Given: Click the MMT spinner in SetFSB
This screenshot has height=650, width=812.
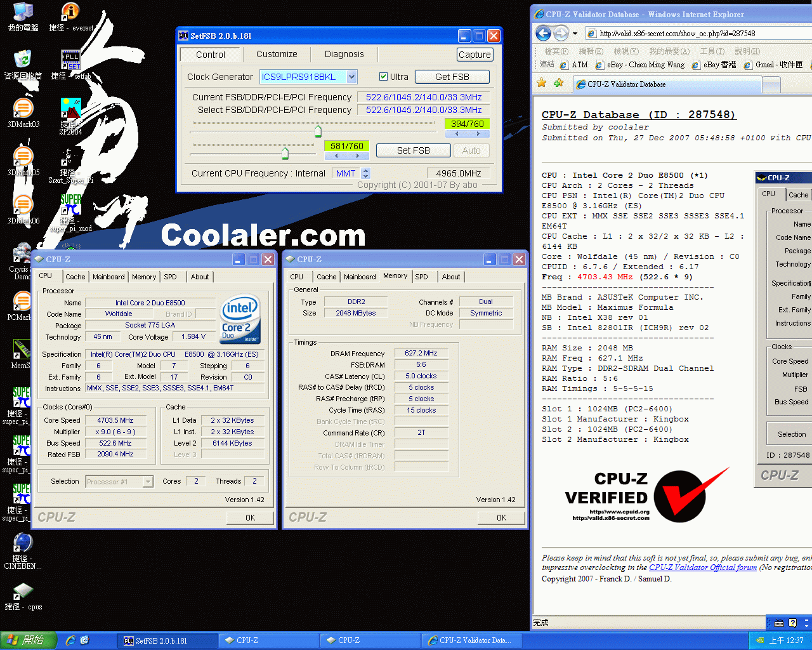Looking at the screenshot, I should pos(365,173).
